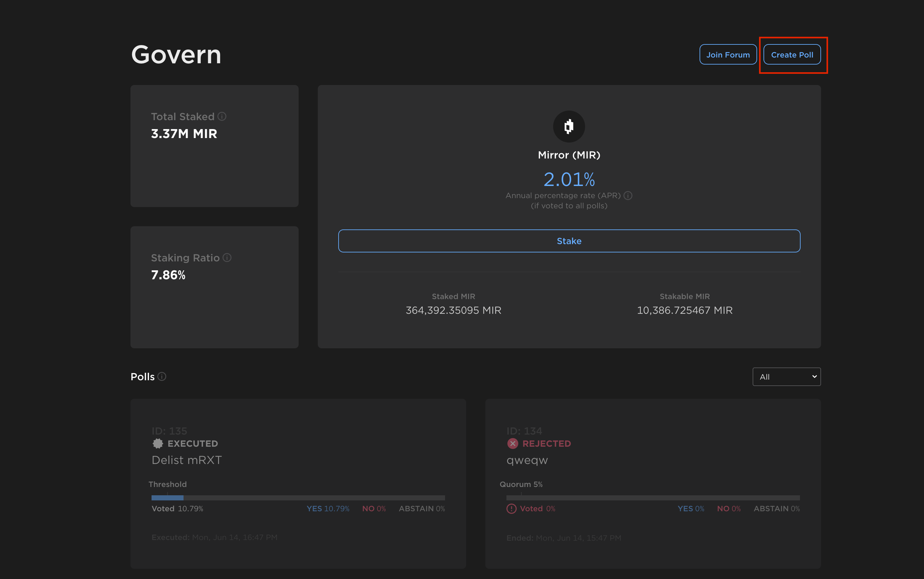This screenshot has width=924, height=579.
Task: Click the Mirror MIR token logo
Action: [x=569, y=126]
